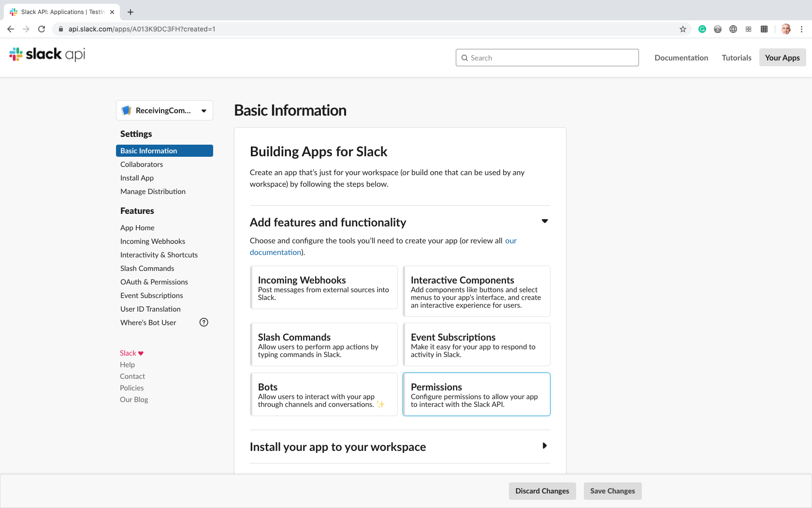Select the Slash Commands feature card
Image resolution: width=812 pixels, height=508 pixels.
click(x=324, y=344)
